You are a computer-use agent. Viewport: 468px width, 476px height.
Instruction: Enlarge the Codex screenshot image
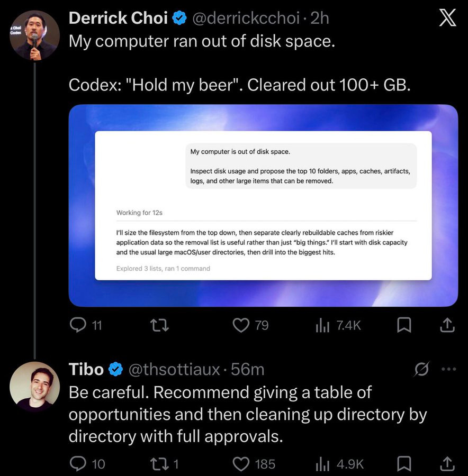point(263,206)
